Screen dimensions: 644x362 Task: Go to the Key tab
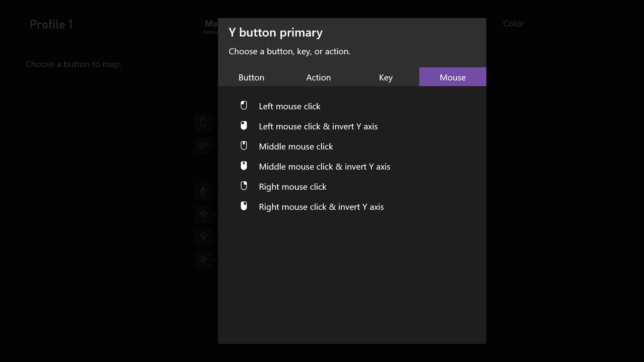pyautogui.click(x=385, y=77)
